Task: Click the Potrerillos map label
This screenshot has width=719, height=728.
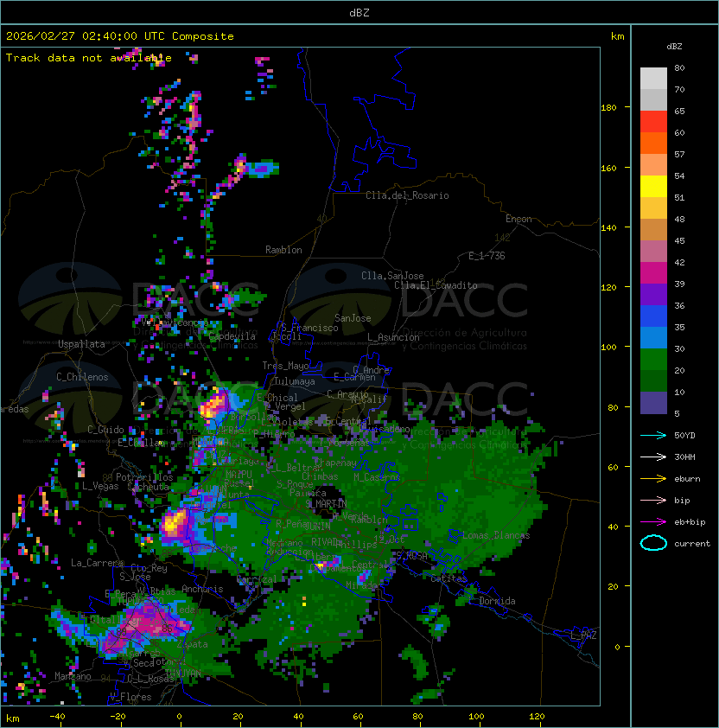Action: point(144,477)
